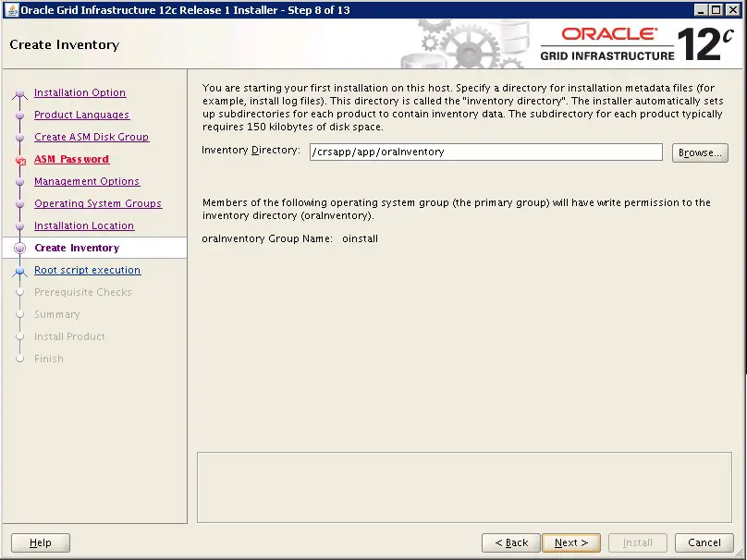The width and height of the screenshot is (747, 560).
Task: Click the Product Languages step bullet
Action: click(20, 116)
